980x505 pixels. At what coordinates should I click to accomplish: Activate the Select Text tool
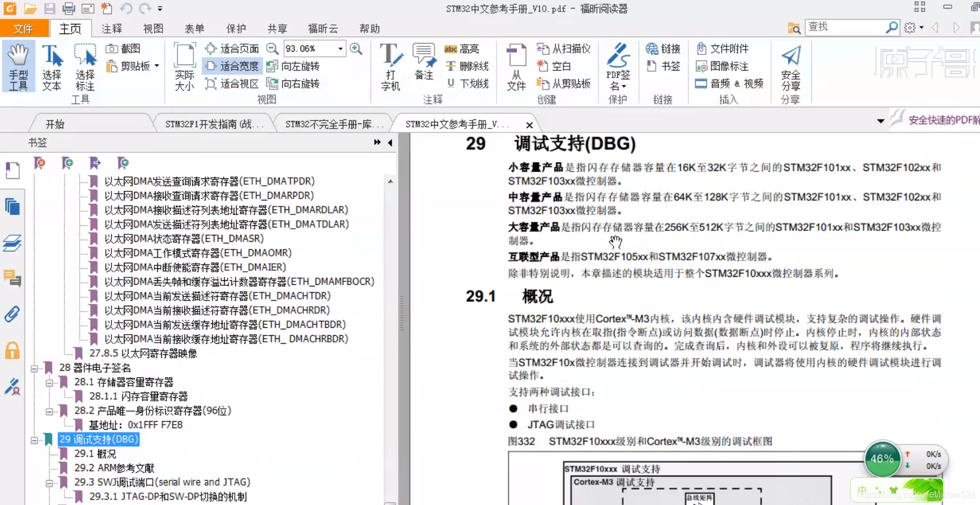click(51, 67)
